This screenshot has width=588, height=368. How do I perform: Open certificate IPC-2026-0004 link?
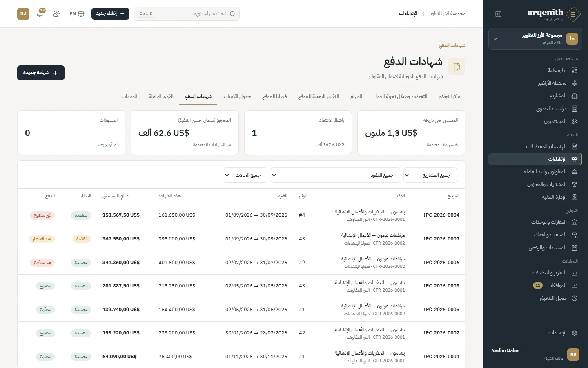point(441,215)
